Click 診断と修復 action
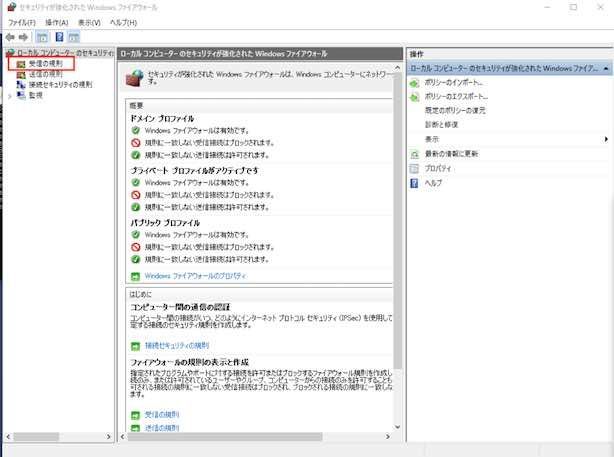614x457 pixels. pyautogui.click(x=441, y=125)
